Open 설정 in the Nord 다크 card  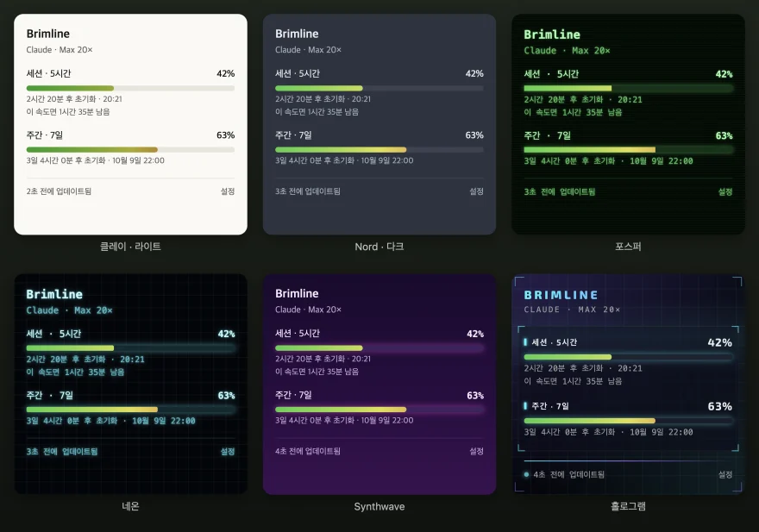point(476,191)
